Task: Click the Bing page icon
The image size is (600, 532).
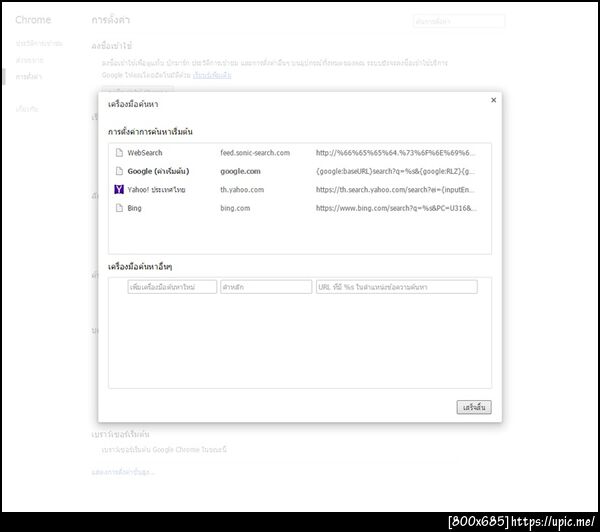Action: [x=119, y=208]
